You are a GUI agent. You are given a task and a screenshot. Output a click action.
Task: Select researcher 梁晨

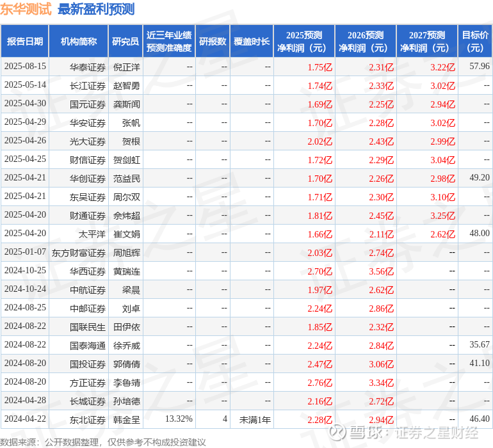pyautogui.click(x=131, y=289)
